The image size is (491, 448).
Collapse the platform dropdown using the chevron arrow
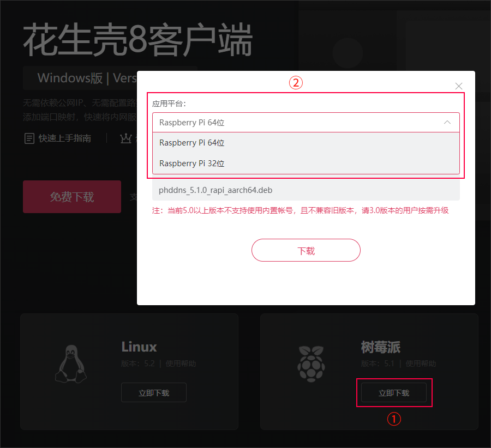pos(447,122)
